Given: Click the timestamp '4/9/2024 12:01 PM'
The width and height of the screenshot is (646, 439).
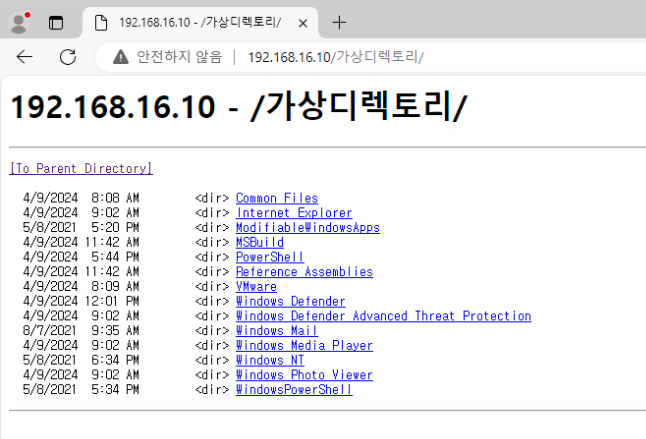Looking at the screenshot, I should point(81,301).
